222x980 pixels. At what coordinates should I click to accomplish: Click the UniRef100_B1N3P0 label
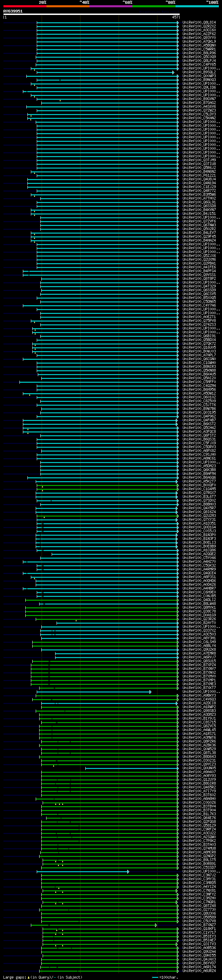point(199,535)
